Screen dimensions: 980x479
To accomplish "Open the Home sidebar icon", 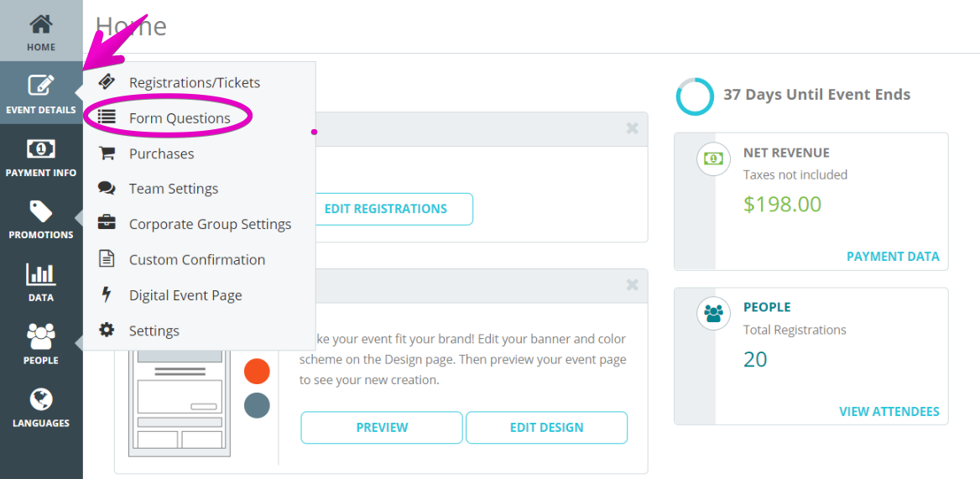I will click(41, 26).
